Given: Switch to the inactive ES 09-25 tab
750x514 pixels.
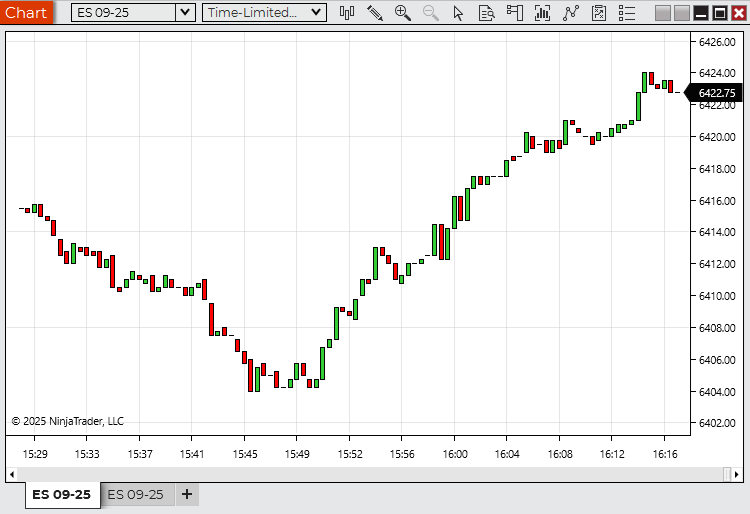Looking at the screenshot, I should coord(135,495).
